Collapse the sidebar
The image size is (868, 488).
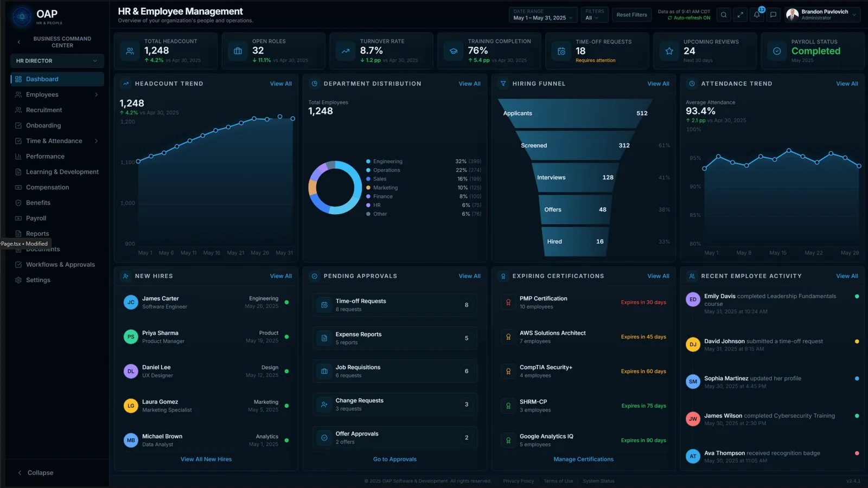(x=36, y=473)
